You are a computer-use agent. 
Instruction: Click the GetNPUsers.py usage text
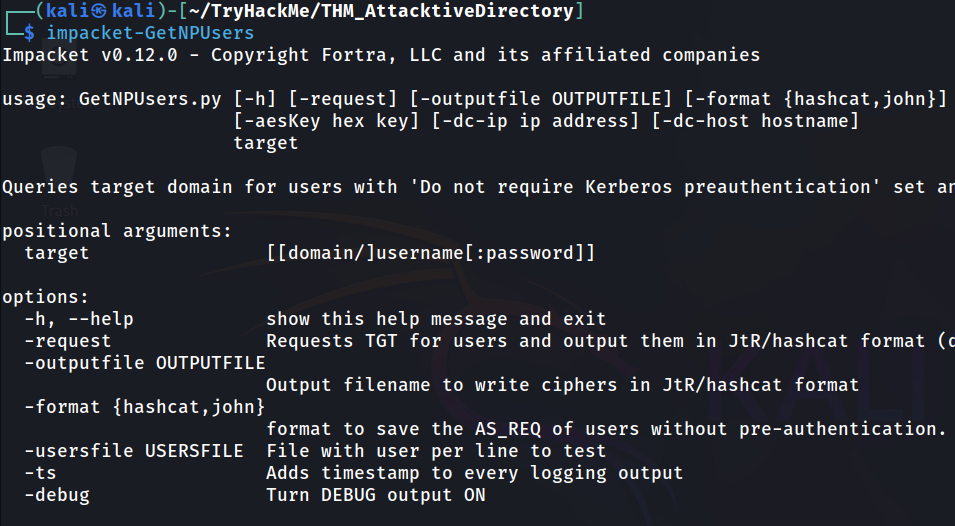tap(150, 99)
